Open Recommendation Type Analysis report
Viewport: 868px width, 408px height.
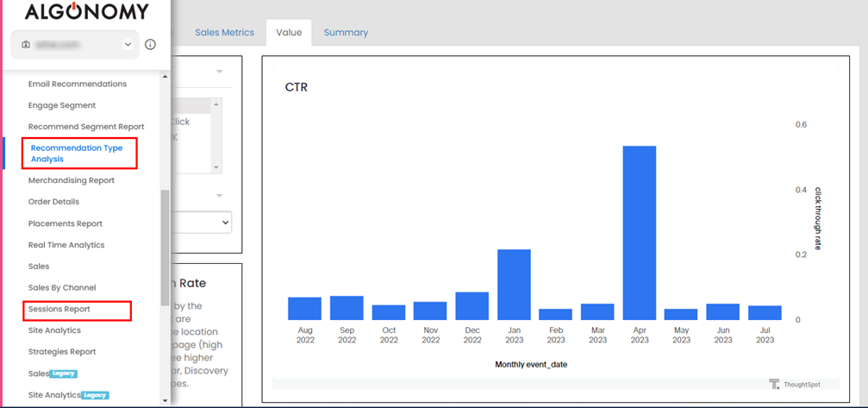[x=77, y=154]
